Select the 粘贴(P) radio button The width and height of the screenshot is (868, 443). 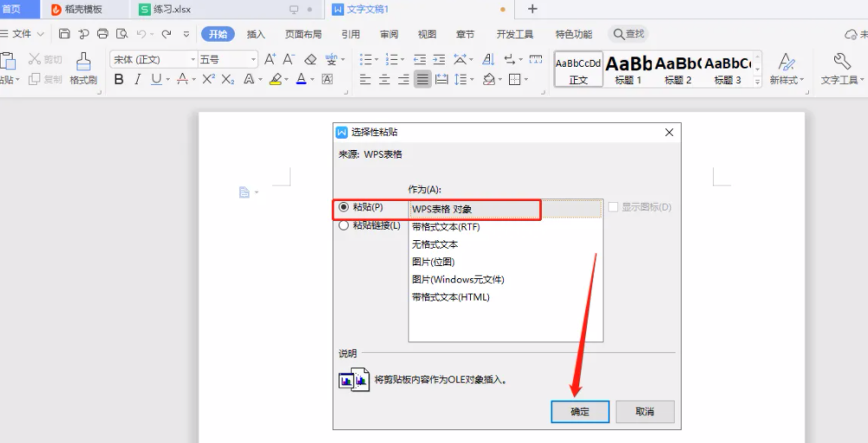tap(343, 207)
